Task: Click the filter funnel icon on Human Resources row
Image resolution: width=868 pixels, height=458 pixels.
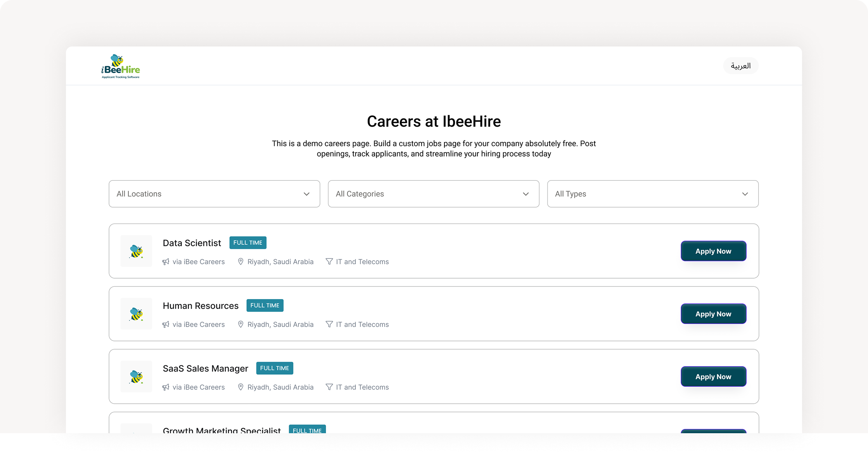Action: (x=329, y=324)
